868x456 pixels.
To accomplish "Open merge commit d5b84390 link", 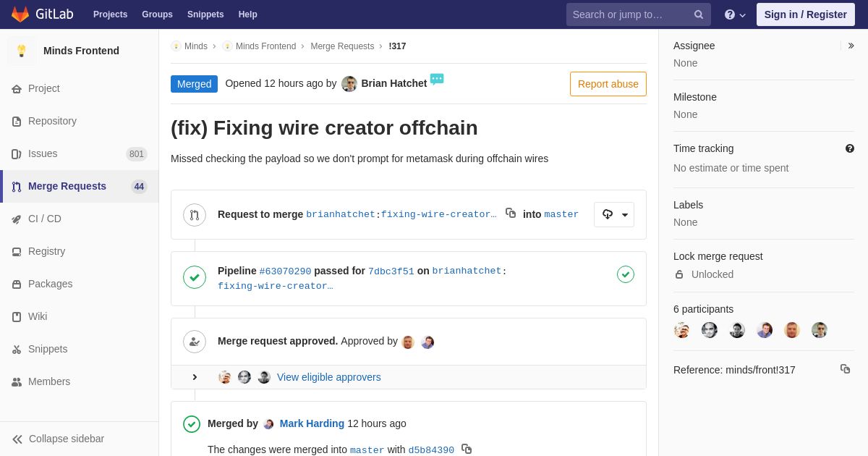I will (x=431, y=450).
